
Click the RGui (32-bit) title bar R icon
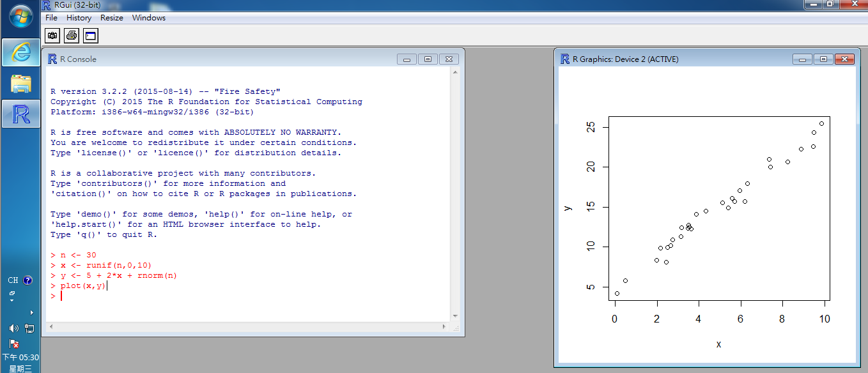[x=47, y=5]
